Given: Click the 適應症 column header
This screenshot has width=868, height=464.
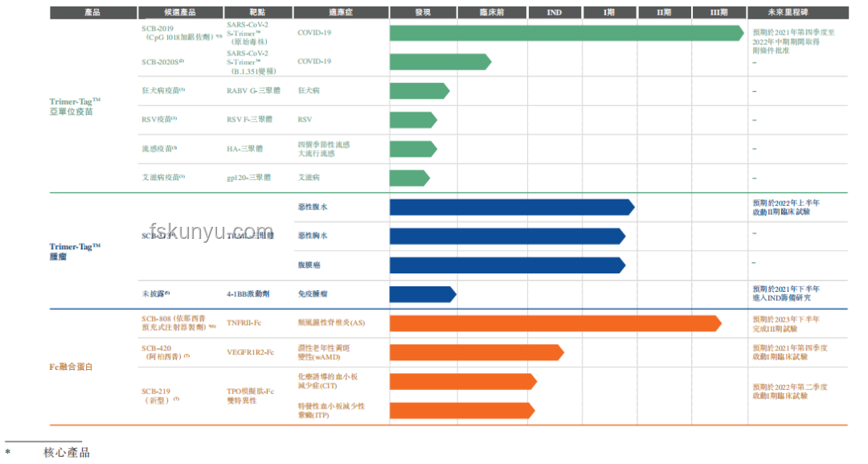Looking at the screenshot, I should point(341,12).
